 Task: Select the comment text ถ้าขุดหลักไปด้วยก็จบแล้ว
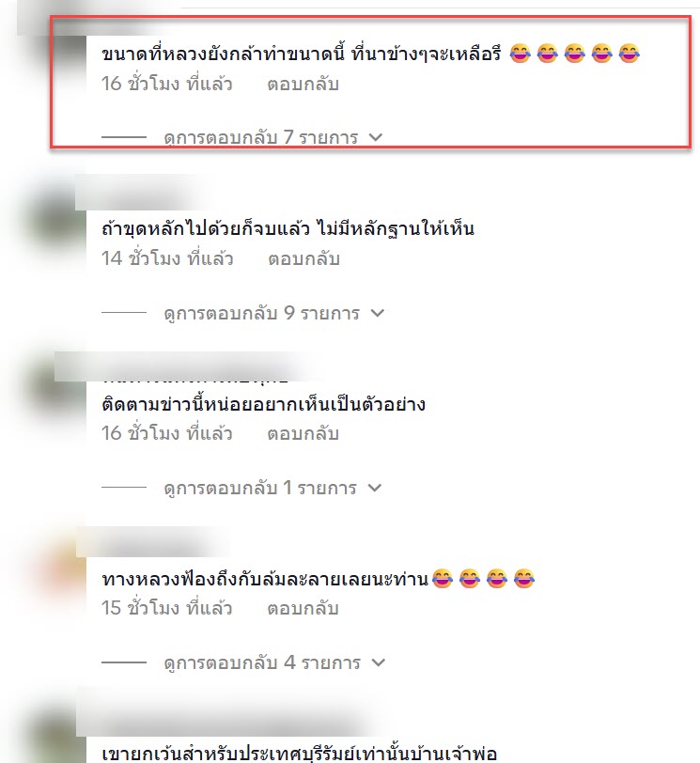[x=205, y=228]
